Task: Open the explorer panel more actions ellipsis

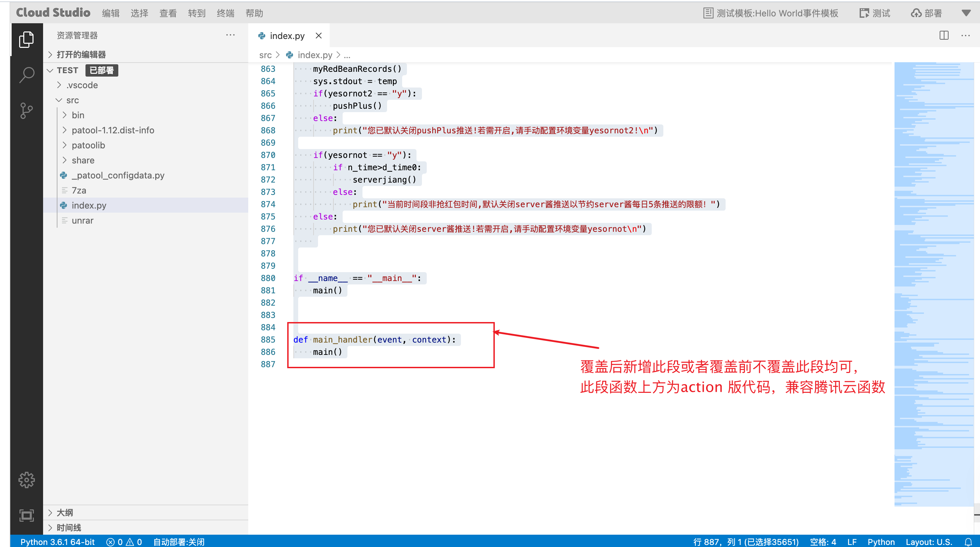Action: [x=230, y=35]
